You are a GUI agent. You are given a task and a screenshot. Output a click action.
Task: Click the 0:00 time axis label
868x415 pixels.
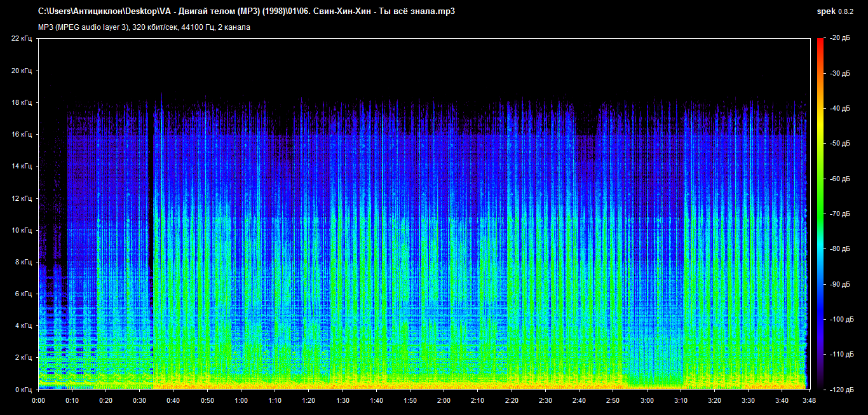click(38, 401)
